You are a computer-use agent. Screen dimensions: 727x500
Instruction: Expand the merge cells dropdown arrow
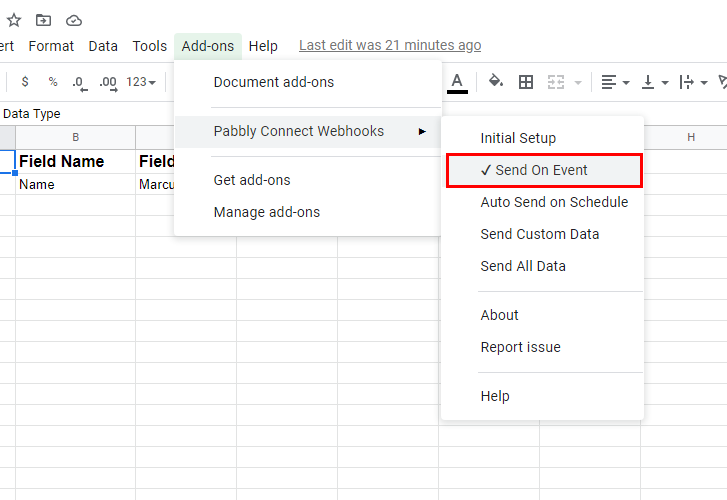(x=578, y=83)
